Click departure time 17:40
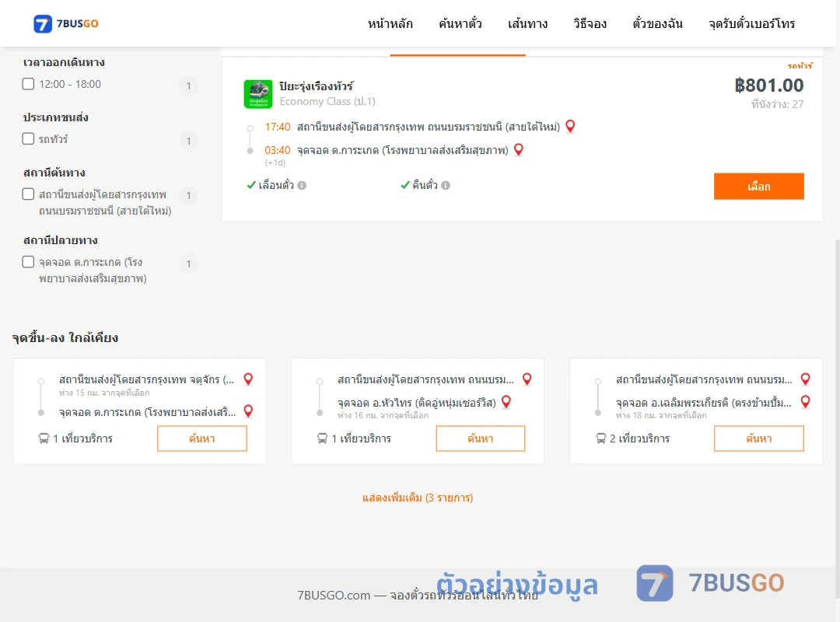This screenshot has height=622, width=840. (278, 127)
